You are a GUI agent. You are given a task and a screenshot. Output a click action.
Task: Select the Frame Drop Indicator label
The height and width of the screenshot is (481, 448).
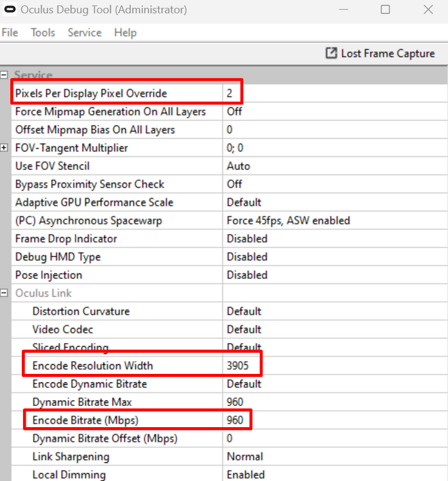pos(66,239)
